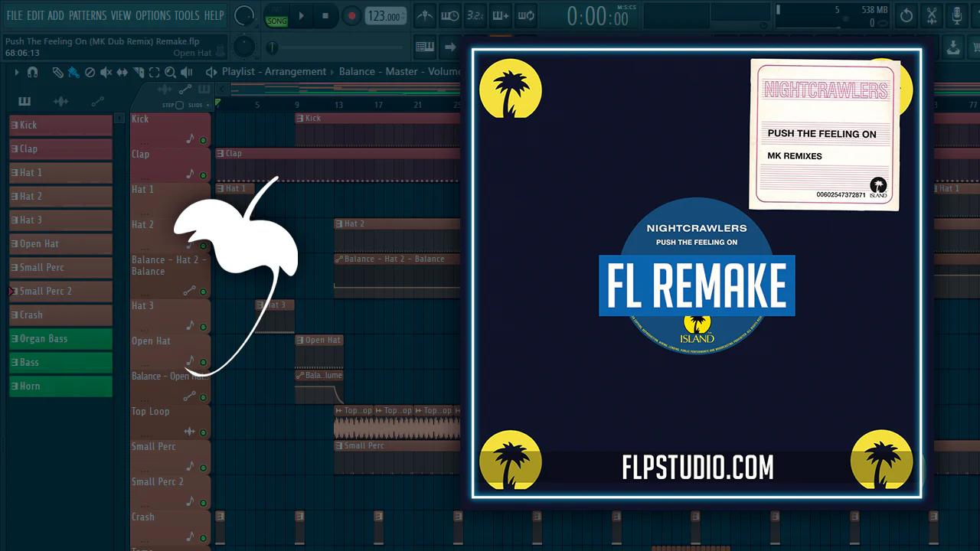Open the Playlist - Arrangement breadcrumb menu
980x551 pixels.
274,72
